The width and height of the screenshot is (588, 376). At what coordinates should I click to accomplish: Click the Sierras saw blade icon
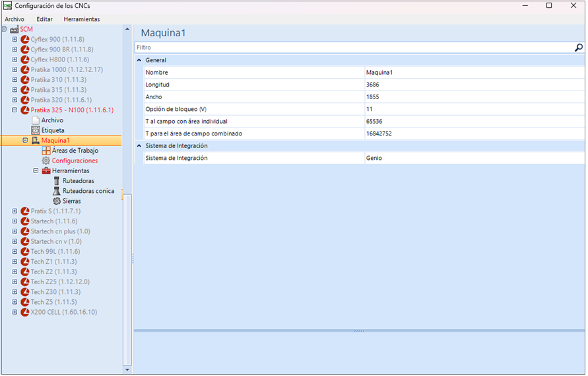(57, 201)
